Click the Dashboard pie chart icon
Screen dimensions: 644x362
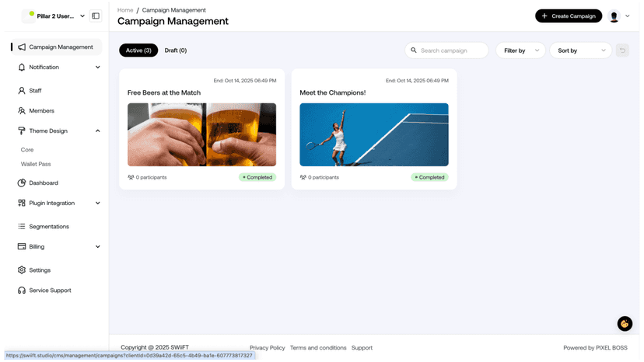pos(22,183)
